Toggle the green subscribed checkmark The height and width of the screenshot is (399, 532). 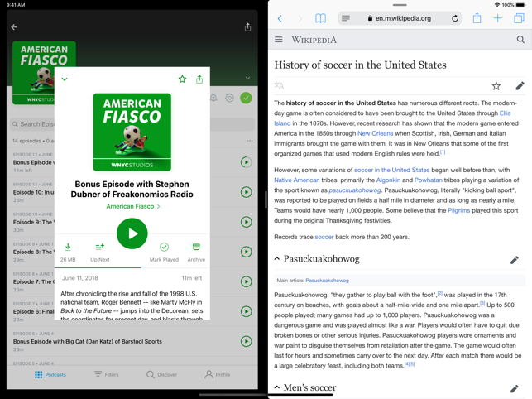tap(246, 98)
